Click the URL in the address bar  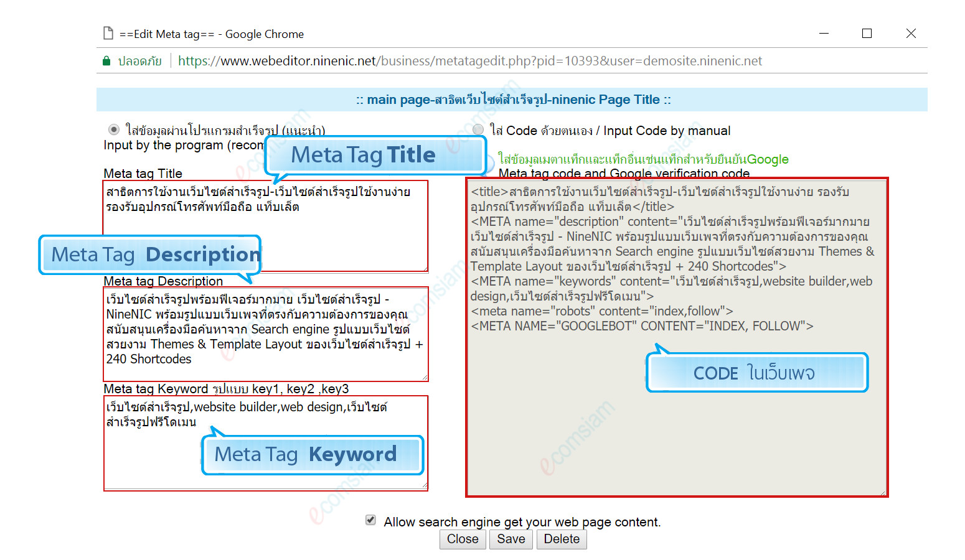tap(470, 61)
